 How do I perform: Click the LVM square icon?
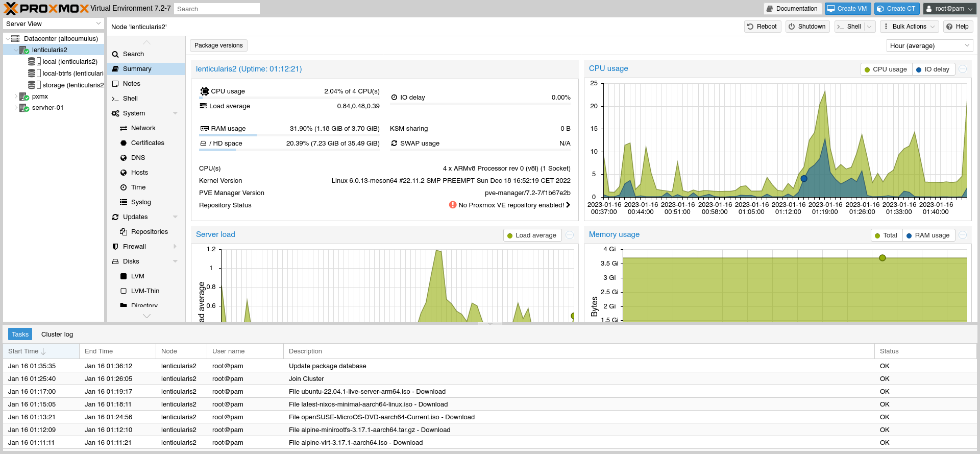[124, 276]
